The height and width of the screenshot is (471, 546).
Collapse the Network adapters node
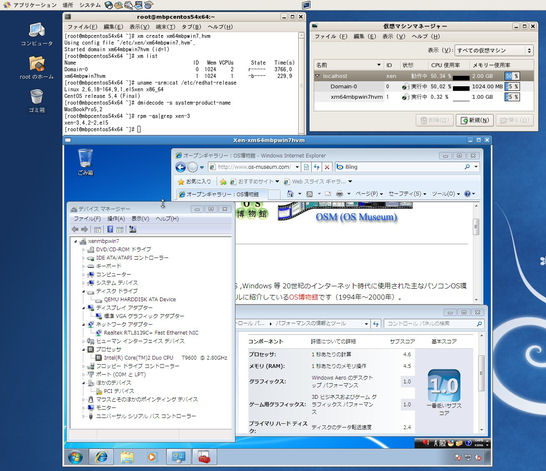pyautogui.click(x=84, y=324)
